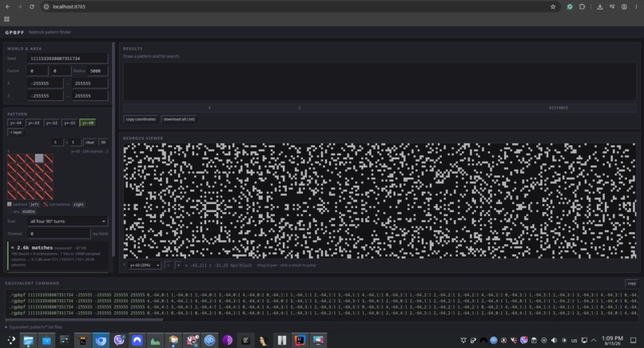Open the taskbar start launcher icon
Viewport: 644px width, 348px height.
click(11, 340)
